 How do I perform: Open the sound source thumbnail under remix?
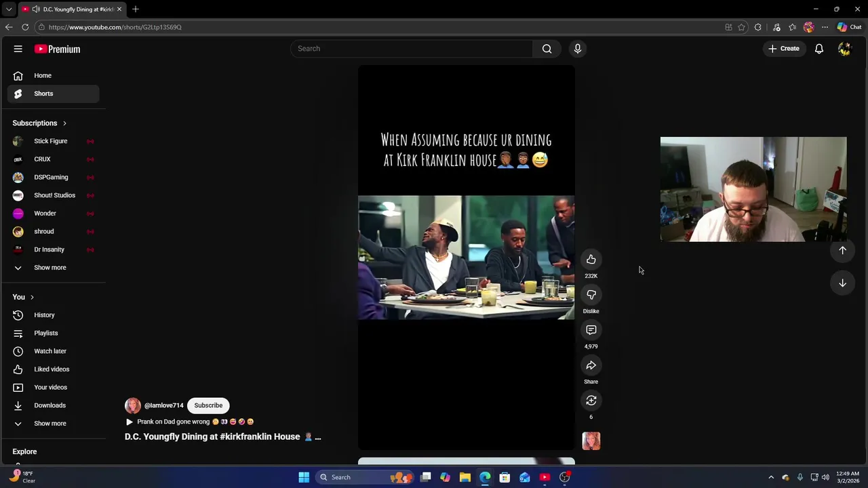coord(591,441)
